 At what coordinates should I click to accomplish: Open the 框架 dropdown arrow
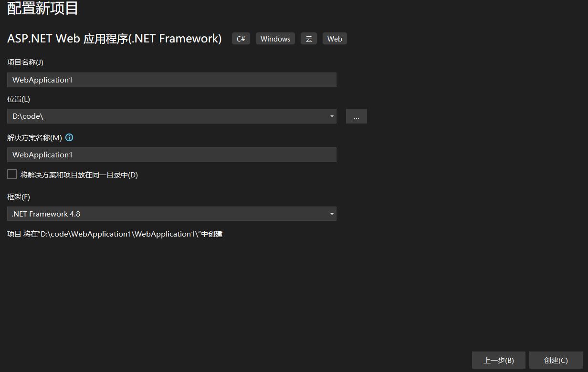(332, 214)
